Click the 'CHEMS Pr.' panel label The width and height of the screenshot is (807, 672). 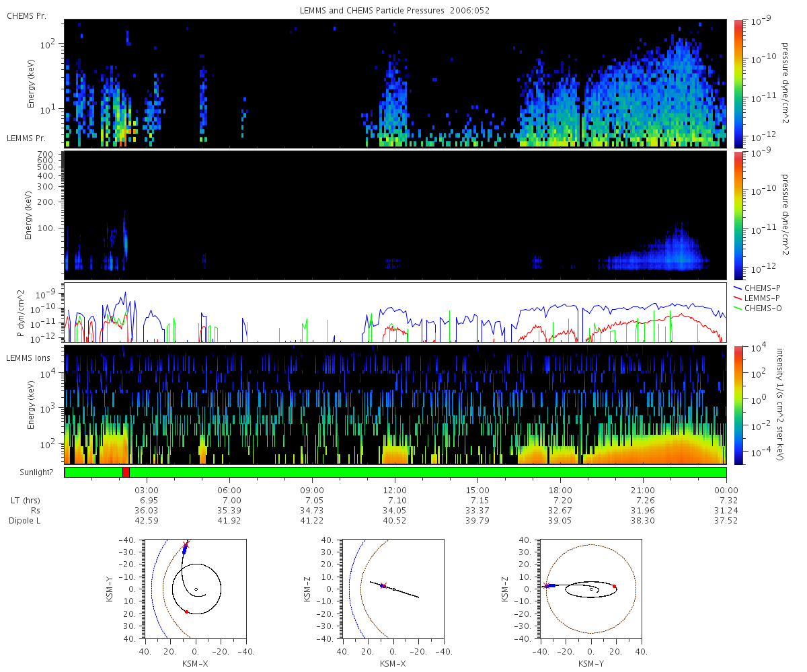point(27,15)
